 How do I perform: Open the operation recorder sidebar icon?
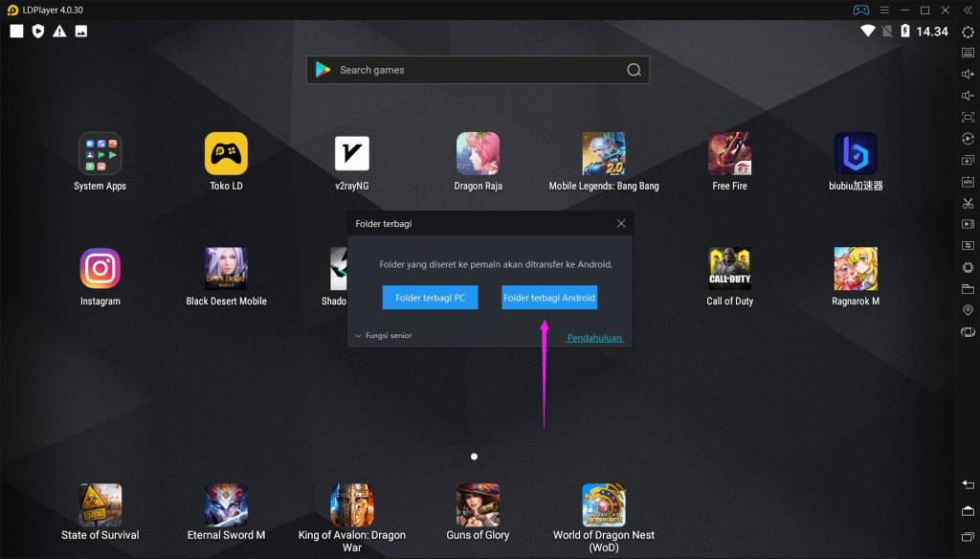(968, 139)
